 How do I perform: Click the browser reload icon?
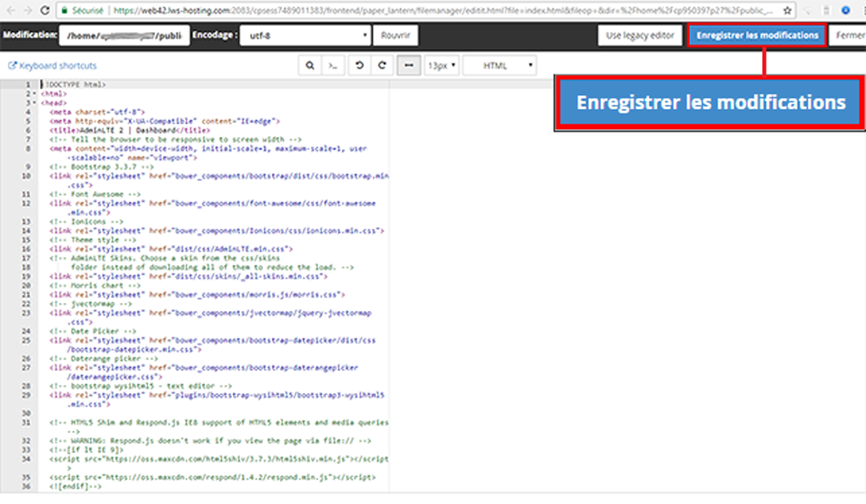point(45,10)
